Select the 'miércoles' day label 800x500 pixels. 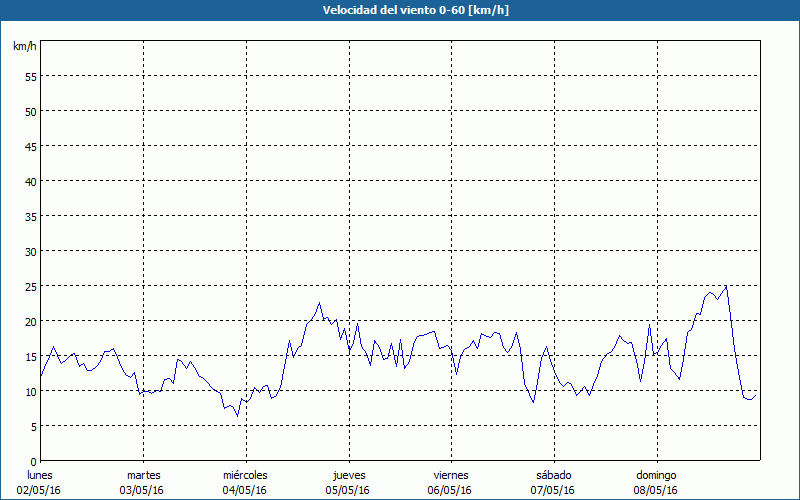(245, 475)
